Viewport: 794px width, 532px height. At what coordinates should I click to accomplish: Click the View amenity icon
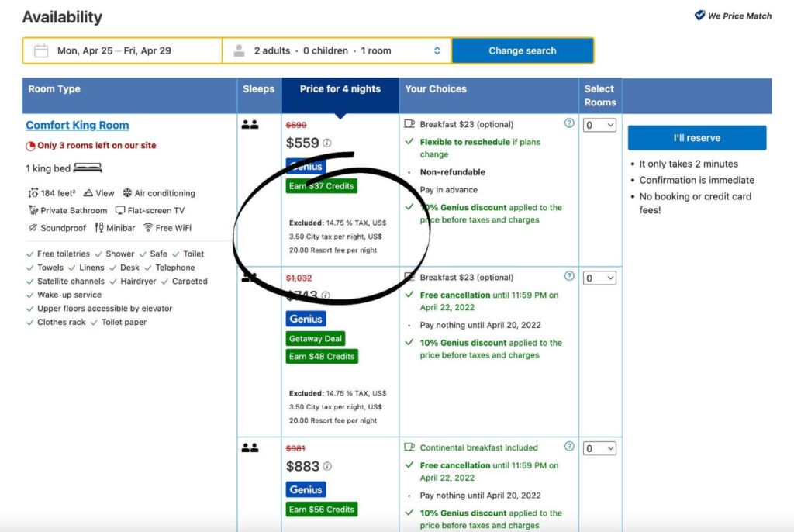coord(88,193)
